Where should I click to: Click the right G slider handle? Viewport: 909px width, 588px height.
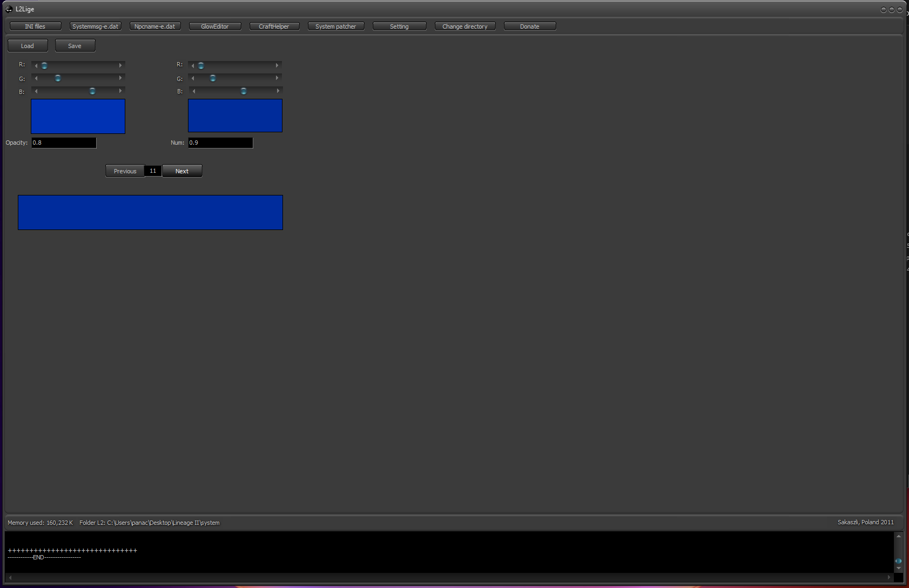[x=213, y=78]
